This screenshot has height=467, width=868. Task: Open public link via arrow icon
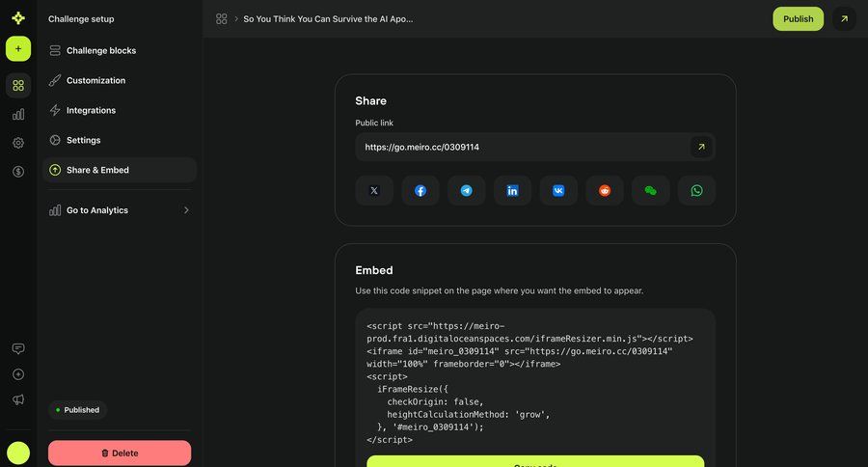(x=701, y=147)
